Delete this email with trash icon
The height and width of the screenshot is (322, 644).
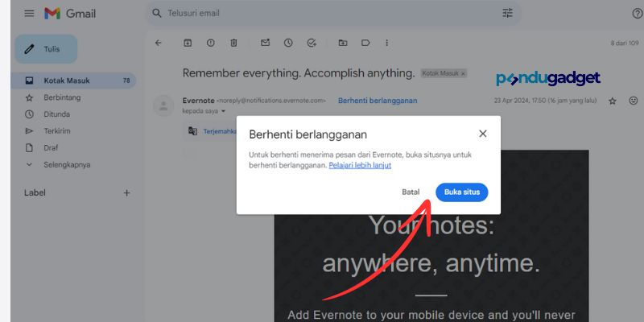point(233,43)
